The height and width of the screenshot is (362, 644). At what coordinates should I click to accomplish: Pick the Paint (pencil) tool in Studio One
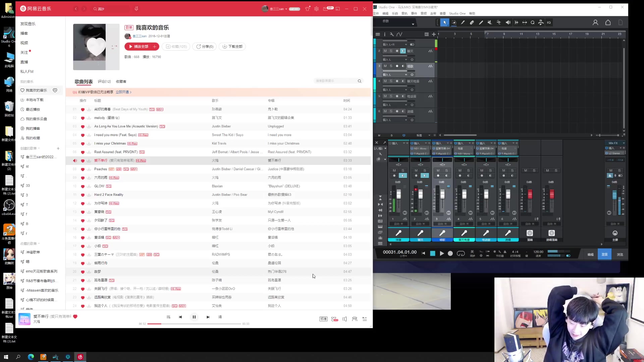pos(481,22)
